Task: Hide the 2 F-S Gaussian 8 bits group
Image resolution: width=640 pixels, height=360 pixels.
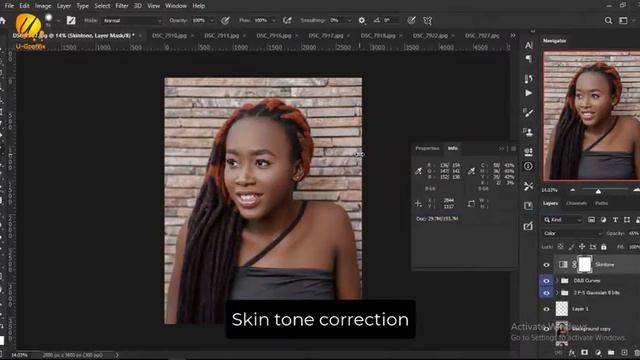Action: point(546,293)
